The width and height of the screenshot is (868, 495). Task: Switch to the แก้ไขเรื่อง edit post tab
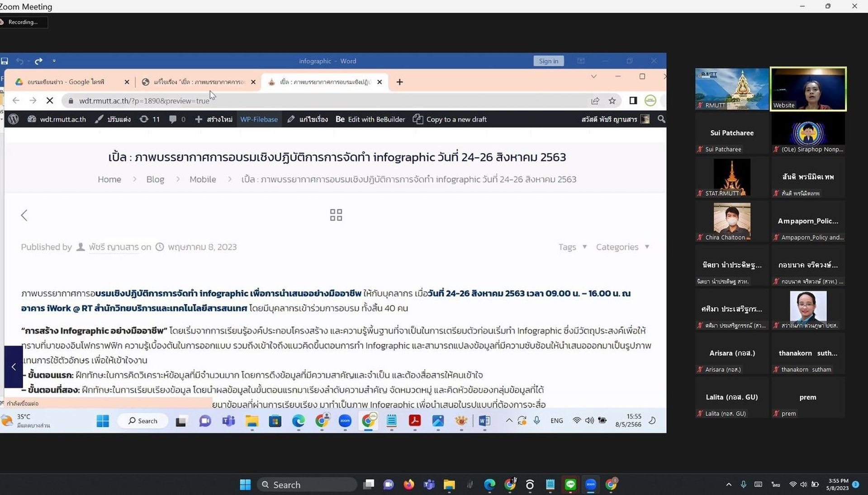click(x=194, y=82)
